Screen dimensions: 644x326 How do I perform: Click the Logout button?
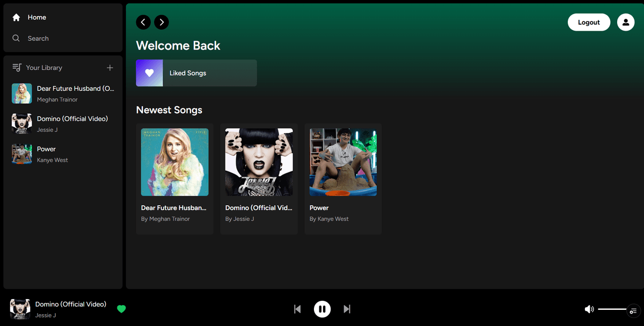589,22
